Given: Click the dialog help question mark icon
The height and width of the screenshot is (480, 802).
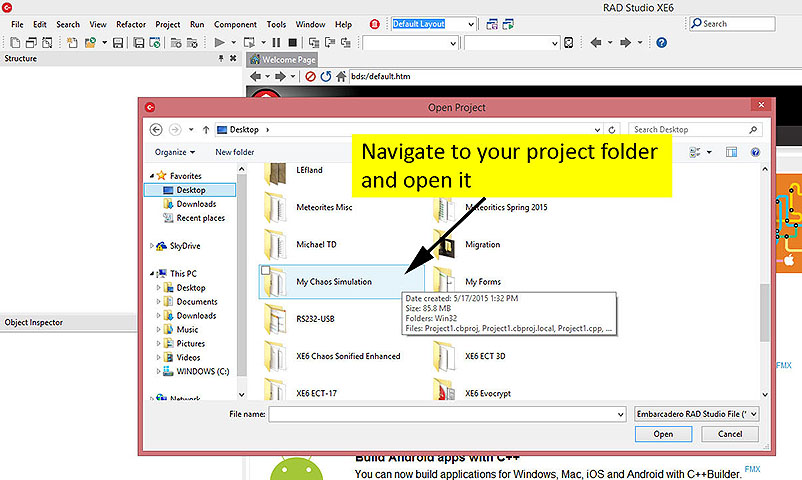Looking at the screenshot, I should [x=755, y=152].
